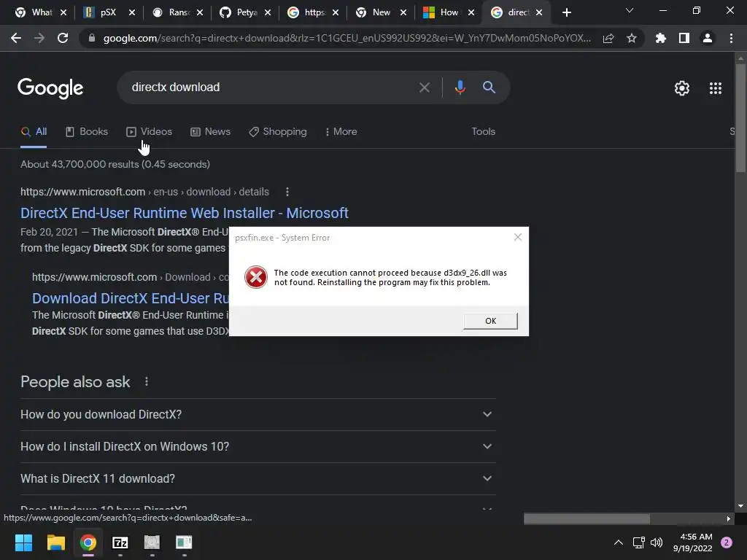Expand 'How do I install DirectX on Windows 10?'
The height and width of the screenshot is (560, 747).
coord(258,447)
